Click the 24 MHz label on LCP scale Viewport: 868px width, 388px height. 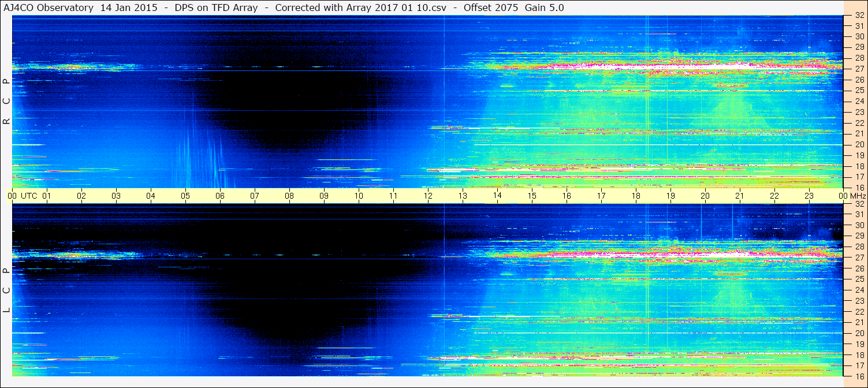859,290
